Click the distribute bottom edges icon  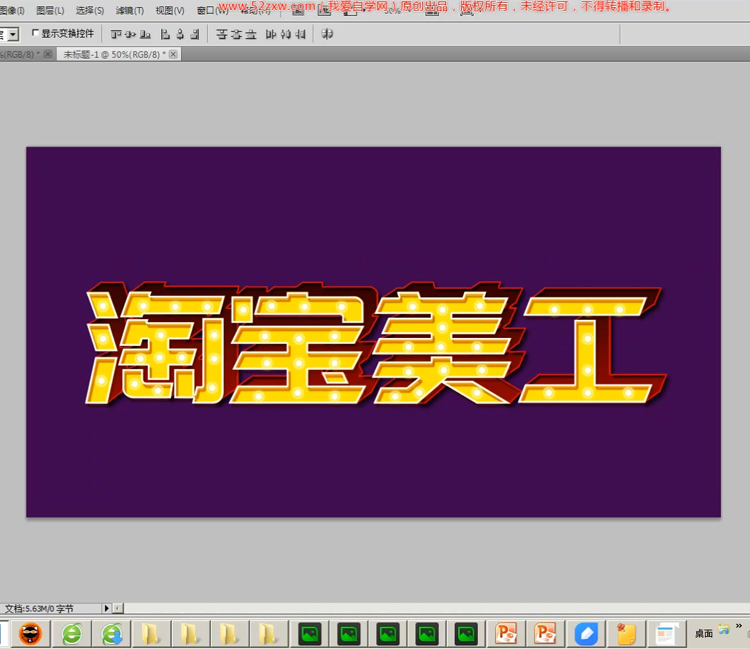pyautogui.click(x=251, y=34)
